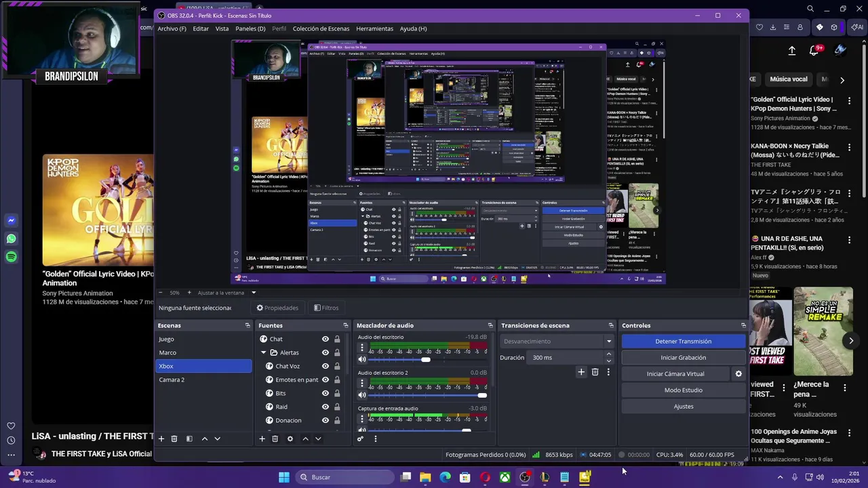Click Iniciar Grabación button
This screenshot has height=488, width=868.
684,357
